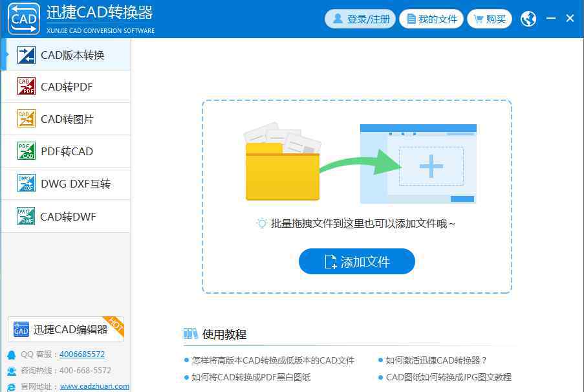The image size is (584, 392).
Task: Go to CAD转DWF conversion
Action: pyautogui.click(x=66, y=217)
